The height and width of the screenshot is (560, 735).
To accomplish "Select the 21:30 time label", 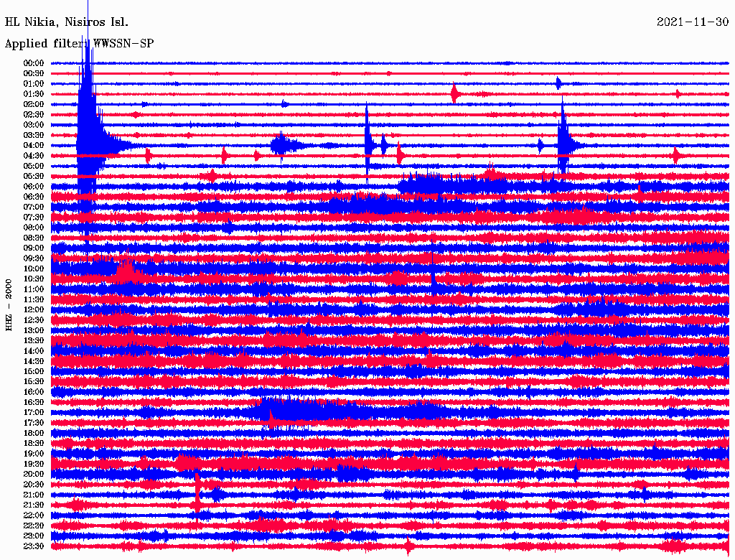I will (34, 505).
